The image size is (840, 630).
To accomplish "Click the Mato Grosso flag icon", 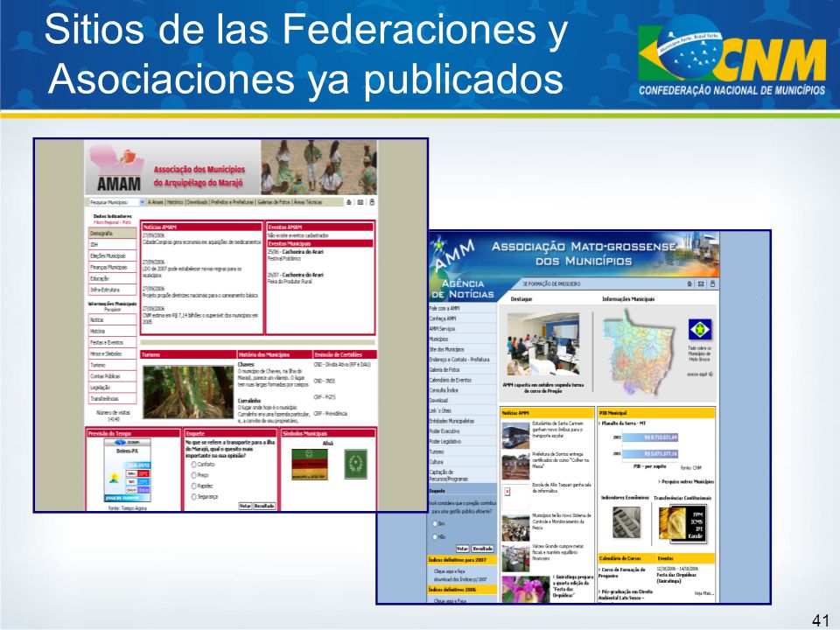I will [x=700, y=329].
